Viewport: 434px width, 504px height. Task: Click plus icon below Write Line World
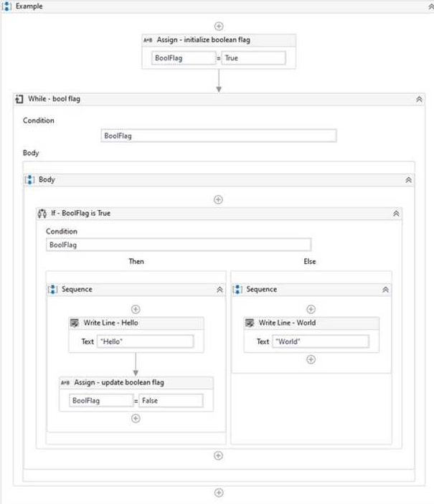(x=311, y=359)
